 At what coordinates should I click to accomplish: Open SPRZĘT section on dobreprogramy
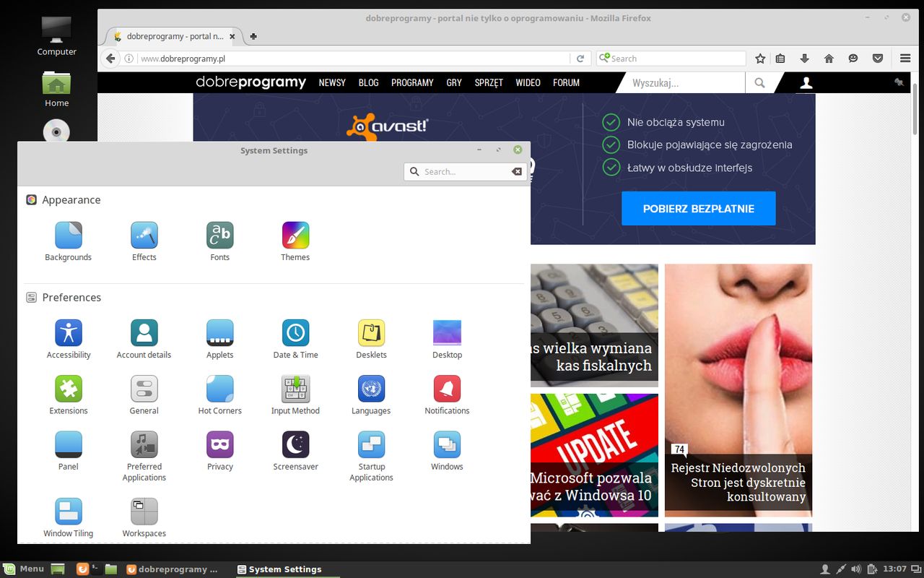(489, 82)
